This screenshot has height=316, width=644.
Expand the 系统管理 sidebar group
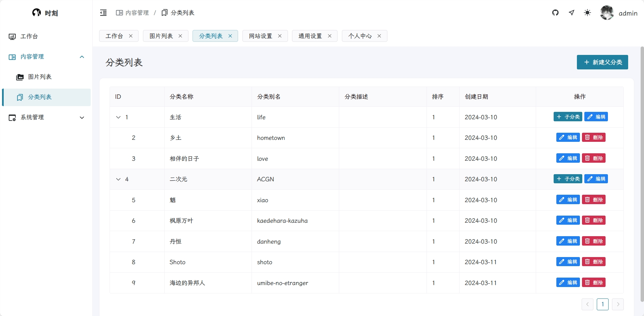46,117
